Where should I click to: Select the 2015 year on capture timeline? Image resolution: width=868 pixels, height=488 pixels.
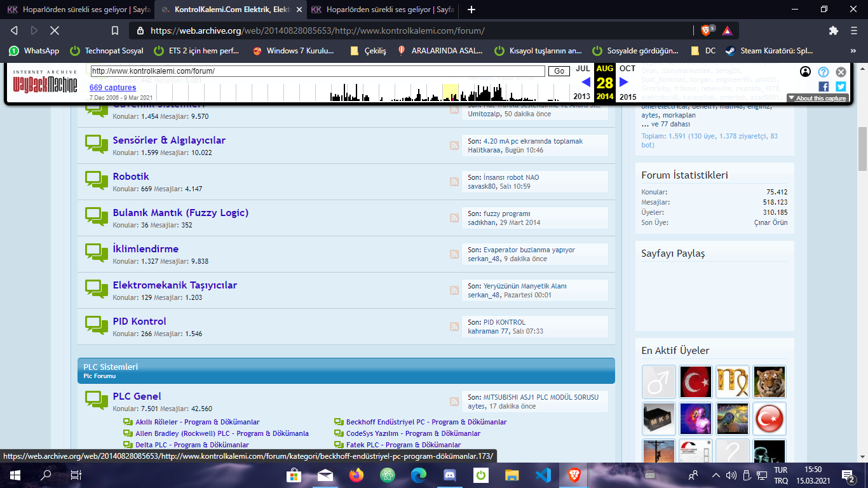tap(628, 97)
